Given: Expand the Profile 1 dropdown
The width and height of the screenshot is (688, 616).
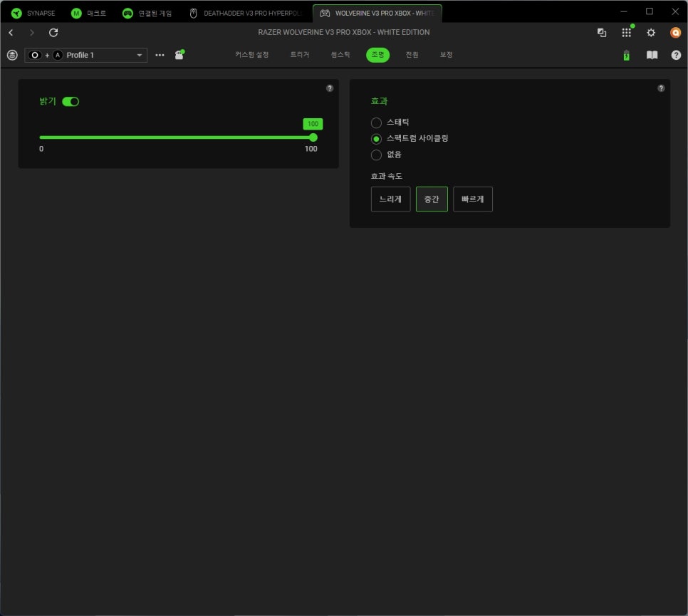Looking at the screenshot, I should pyautogui.click(x=86, y=55).
